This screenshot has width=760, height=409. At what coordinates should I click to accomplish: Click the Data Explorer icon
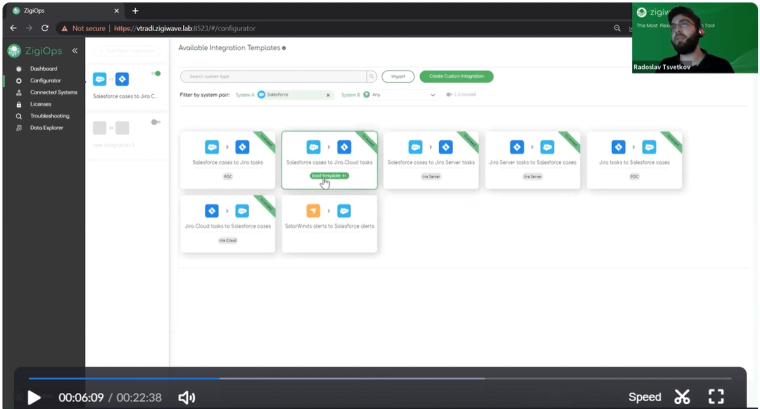tap(19, 128)
